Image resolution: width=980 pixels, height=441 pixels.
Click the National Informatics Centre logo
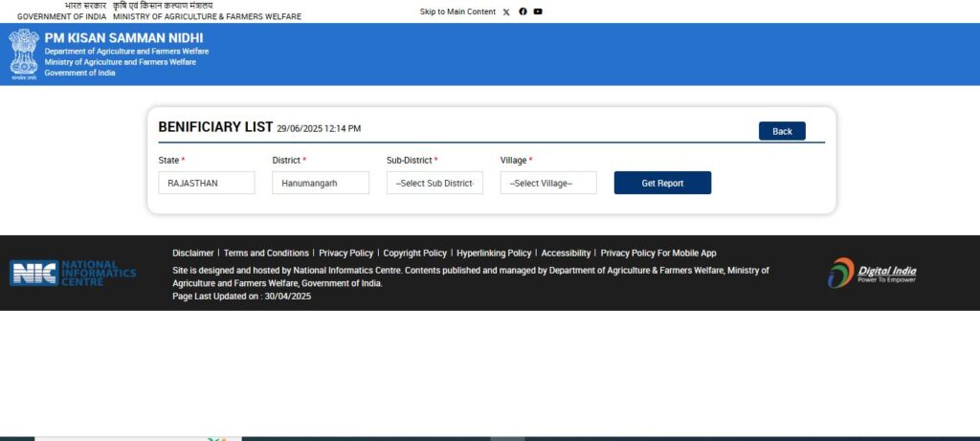[73, 273]
